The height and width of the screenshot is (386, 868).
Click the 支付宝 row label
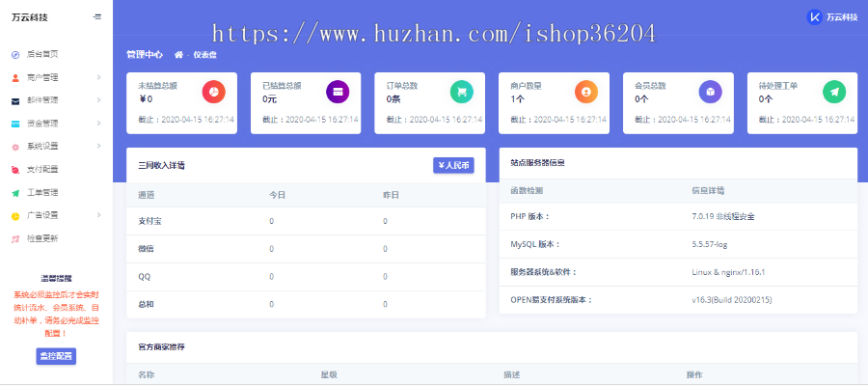[149, 221]
